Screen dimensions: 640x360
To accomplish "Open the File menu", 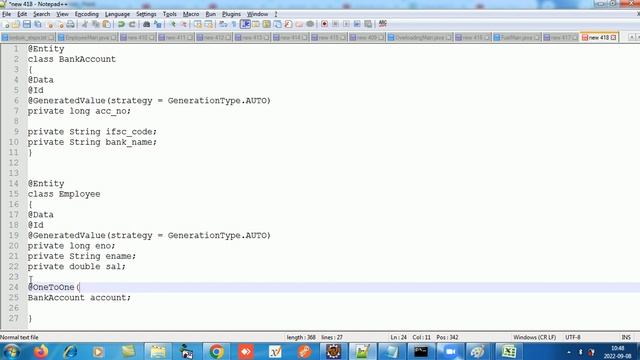I will pos(6,14).
